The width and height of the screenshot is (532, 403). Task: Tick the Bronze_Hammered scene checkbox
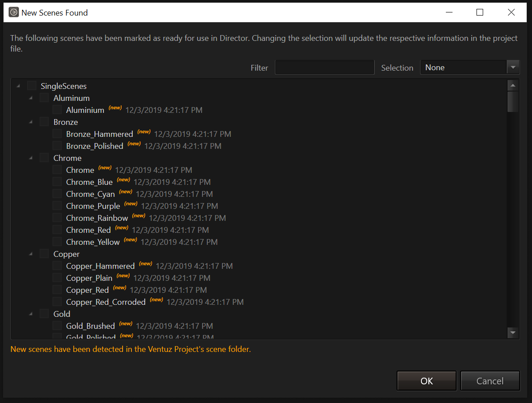click(x=57, y=134)
